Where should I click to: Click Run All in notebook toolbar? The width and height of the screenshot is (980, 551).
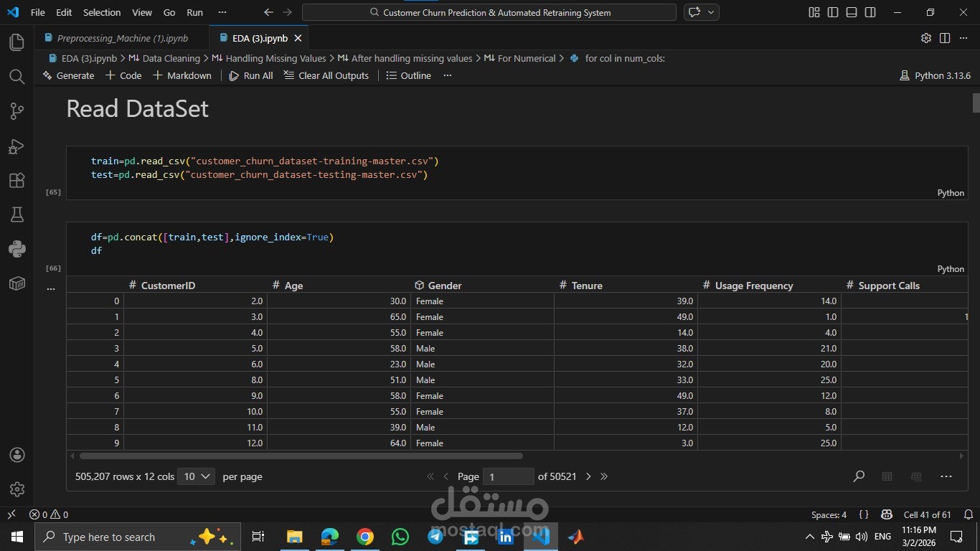[x=251, y=75]
